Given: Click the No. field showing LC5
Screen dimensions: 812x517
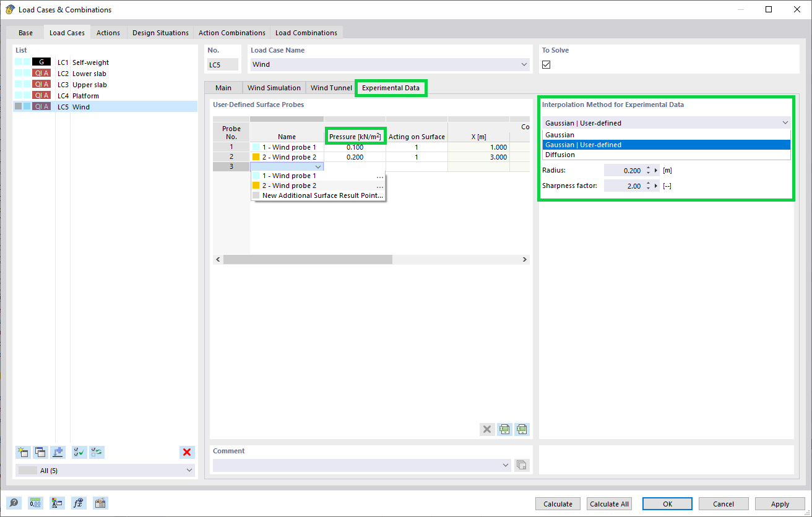Looking at the screenshot, I should coord(223,64).
